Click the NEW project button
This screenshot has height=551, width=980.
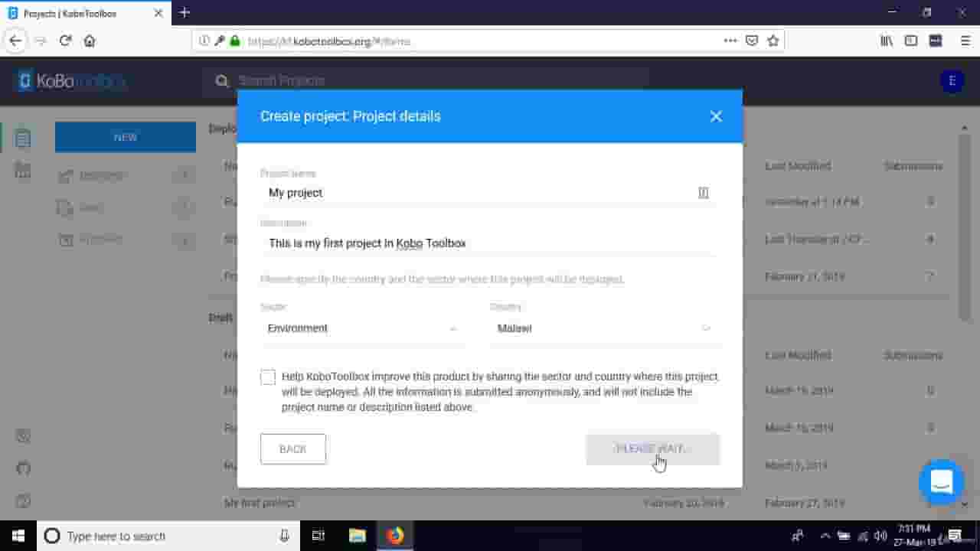(x=126, y=137)
